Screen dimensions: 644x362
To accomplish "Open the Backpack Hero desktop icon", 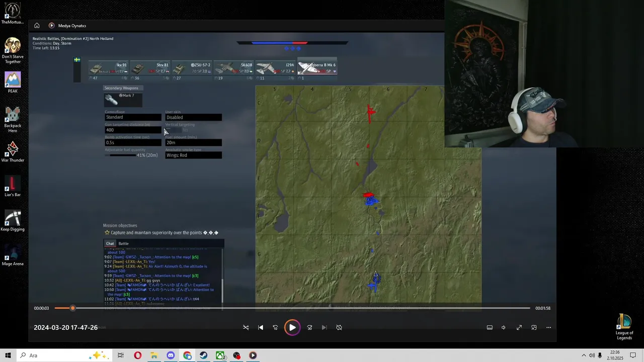I will pos(13,119).
